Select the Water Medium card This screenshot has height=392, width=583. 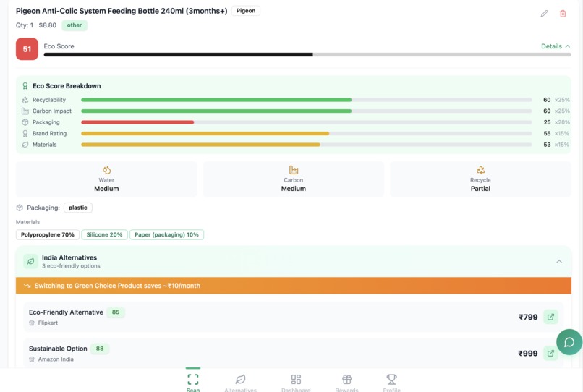point(106,179)
